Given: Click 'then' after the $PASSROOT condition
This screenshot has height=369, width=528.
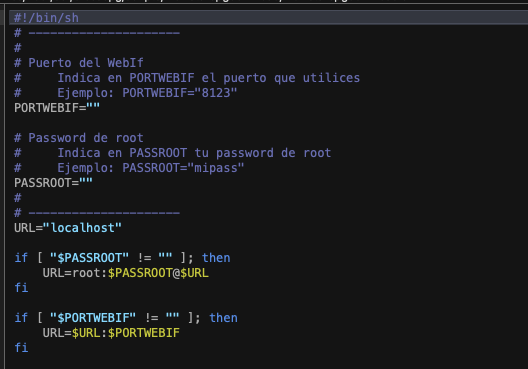Looking at the screenshot, I should 216,258.
